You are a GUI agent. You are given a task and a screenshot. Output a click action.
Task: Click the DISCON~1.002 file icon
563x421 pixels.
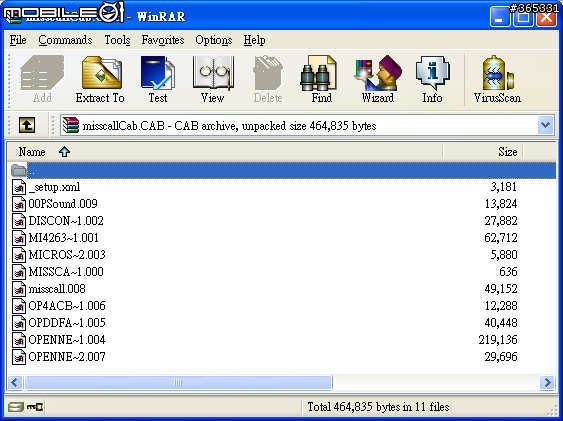[19, 221]
